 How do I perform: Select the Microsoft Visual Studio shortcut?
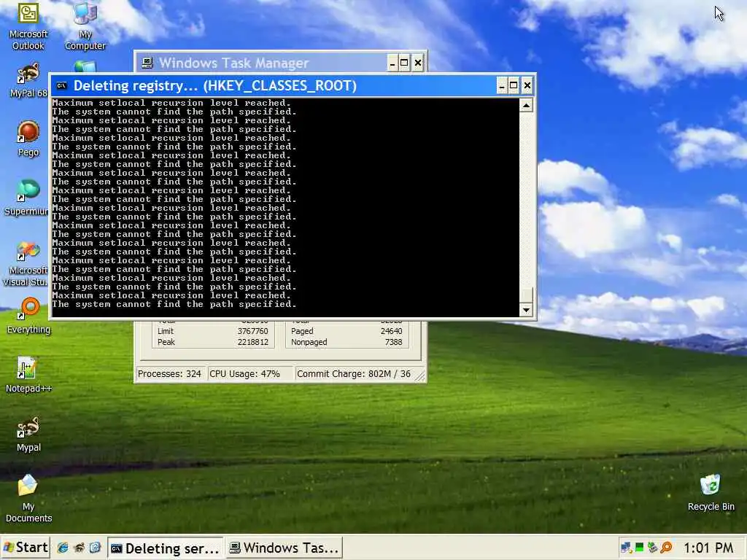pos(26,262)
